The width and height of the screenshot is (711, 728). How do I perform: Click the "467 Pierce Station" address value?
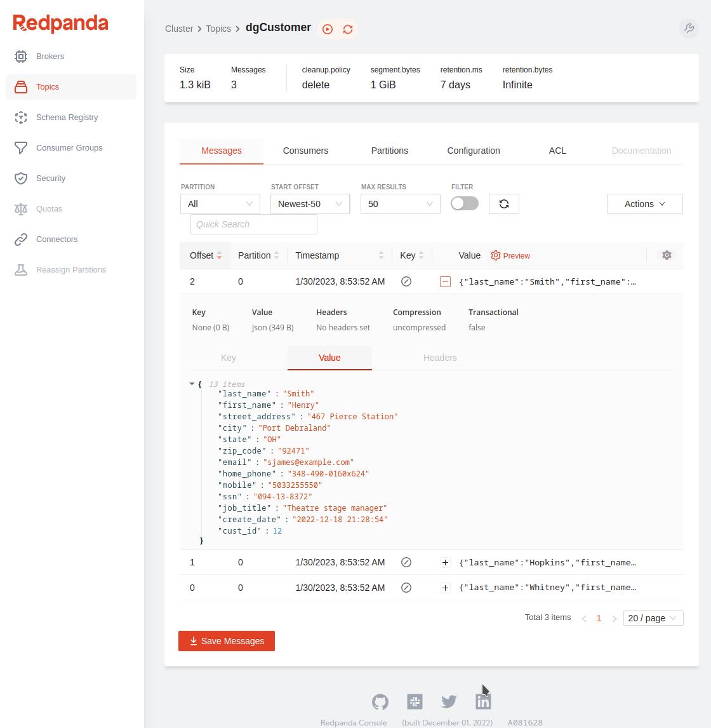[x=352, y=417]
